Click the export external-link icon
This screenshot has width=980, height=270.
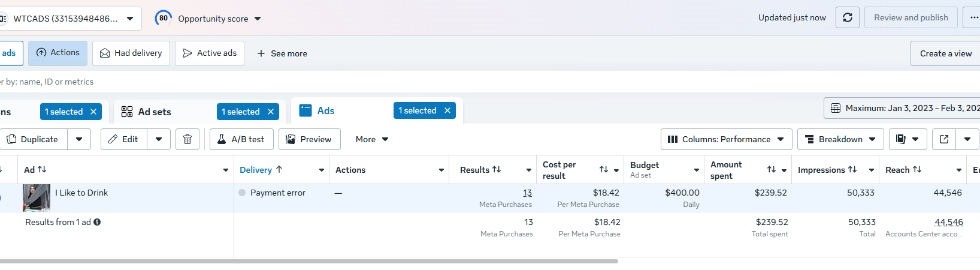pos(944,139)
